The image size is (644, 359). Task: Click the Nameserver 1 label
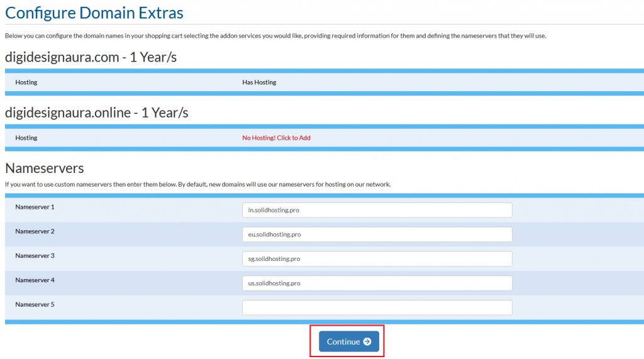coord(35,207)
